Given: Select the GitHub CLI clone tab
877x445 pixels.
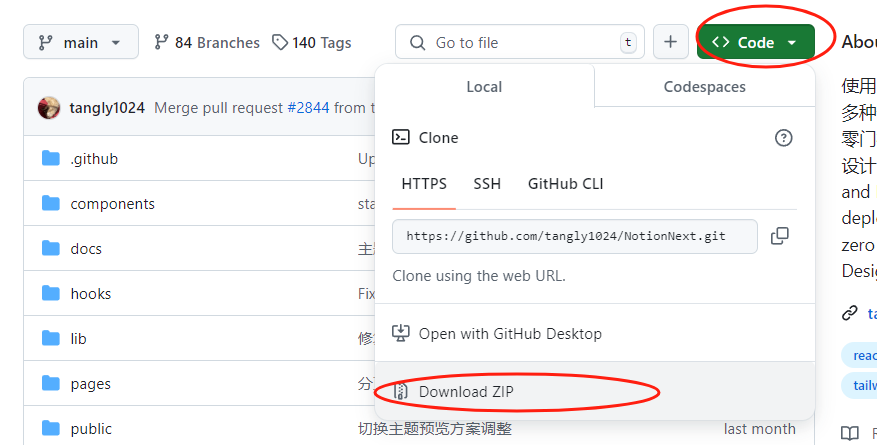Looking at the screenshot, I should [565, 184].
